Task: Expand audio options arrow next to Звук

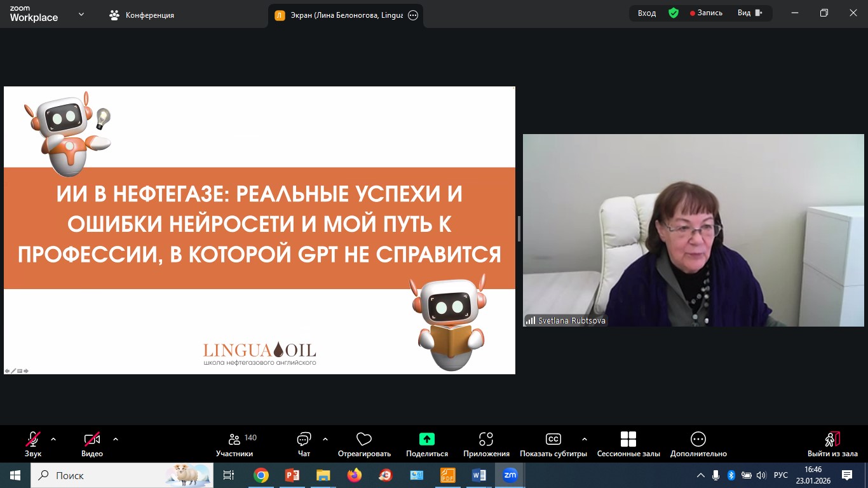Action: tap(53, 439)
